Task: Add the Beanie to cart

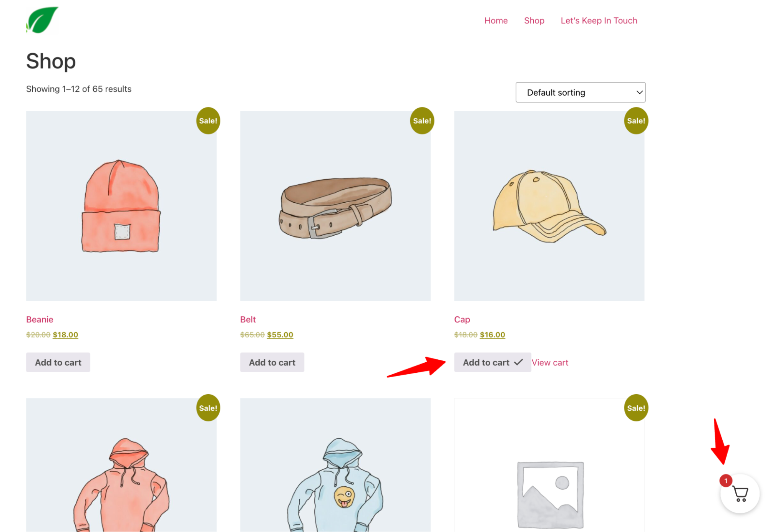Action: pos(58,362)
